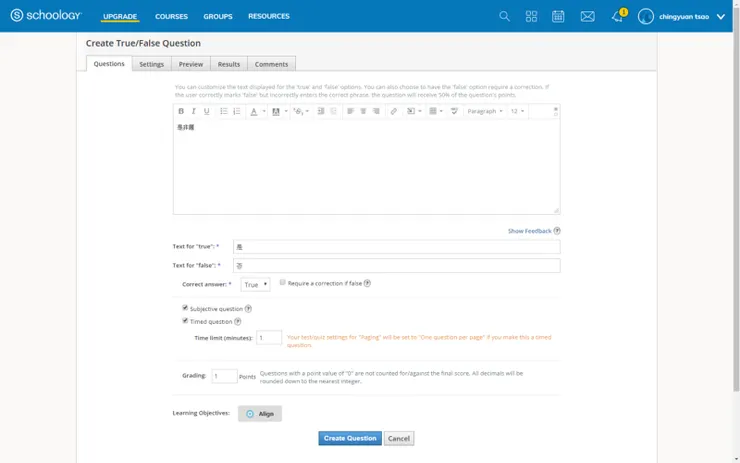The image size is (740, 463).
Task: Switch to the Settings tab
Action: coord(151,64)
